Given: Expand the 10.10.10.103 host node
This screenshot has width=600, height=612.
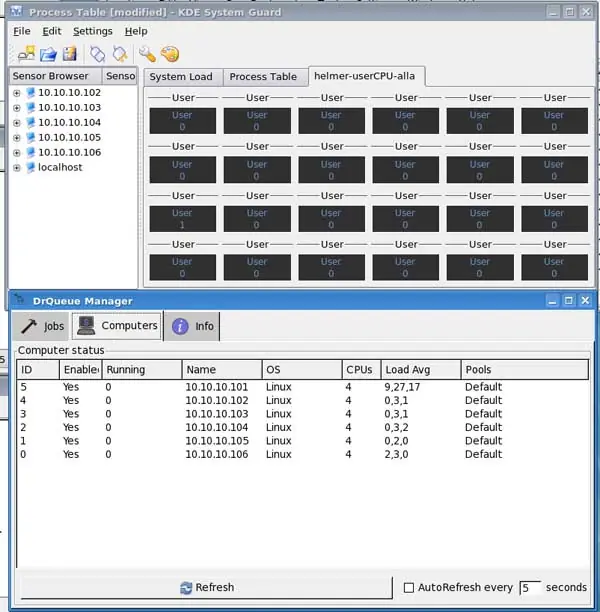Looking at the screenshot, I should [16, 108].
